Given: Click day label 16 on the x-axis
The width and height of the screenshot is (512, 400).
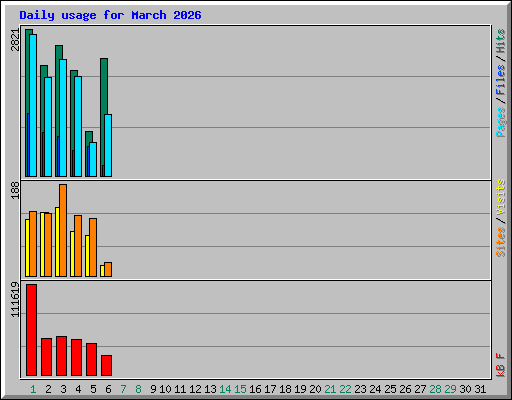Looking at the screenshot, I should coord(255,389).
